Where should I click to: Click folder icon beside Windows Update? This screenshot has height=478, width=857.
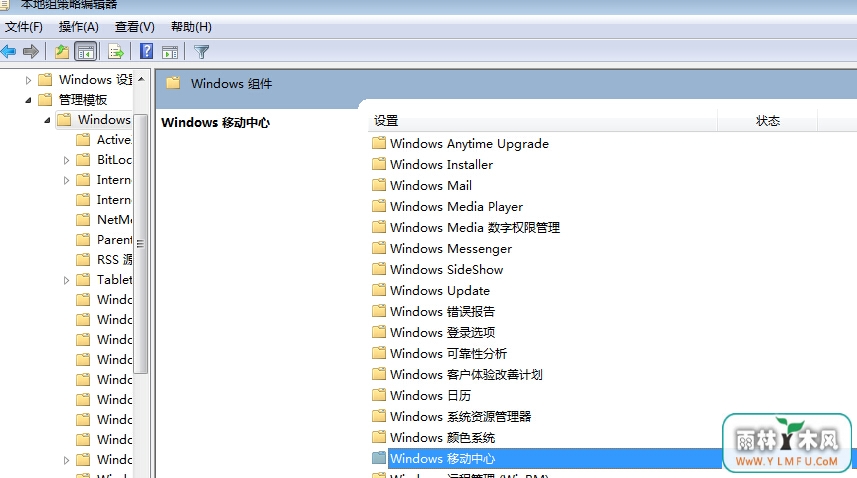(x=379, y=290)
